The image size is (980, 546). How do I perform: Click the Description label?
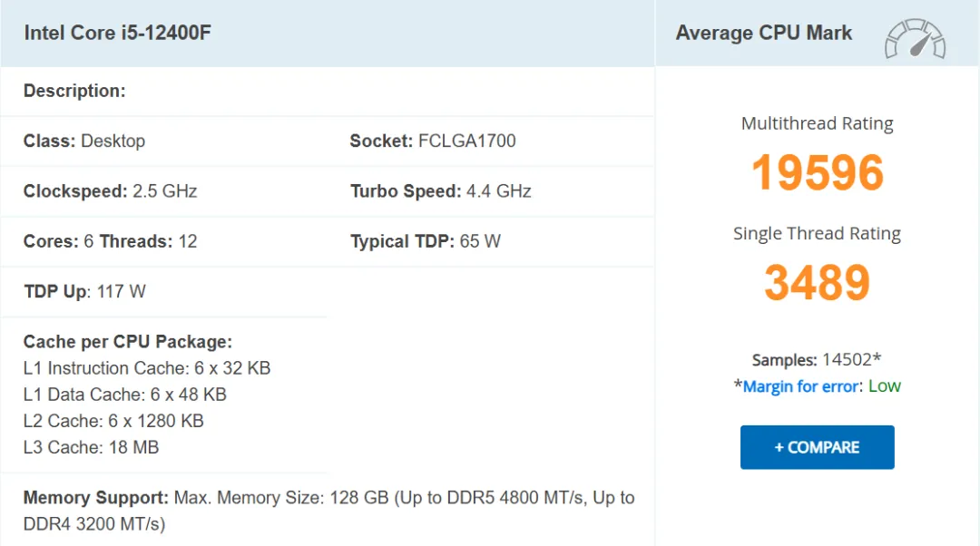pos(74,91)
